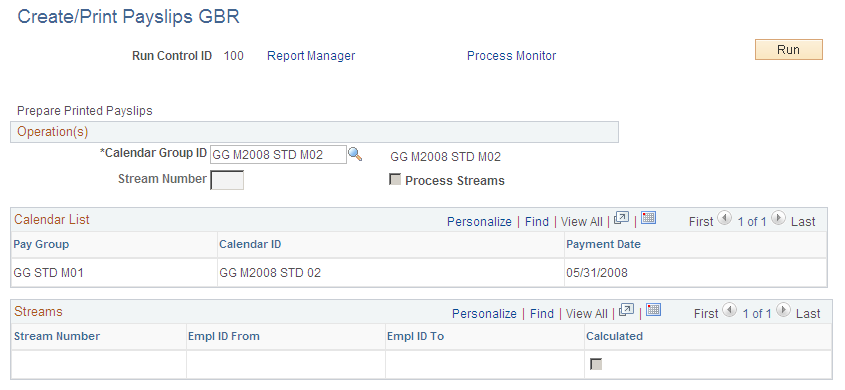Click the Stream Number column header
This screenshot has width=845, height=390.
coord(57,336)
